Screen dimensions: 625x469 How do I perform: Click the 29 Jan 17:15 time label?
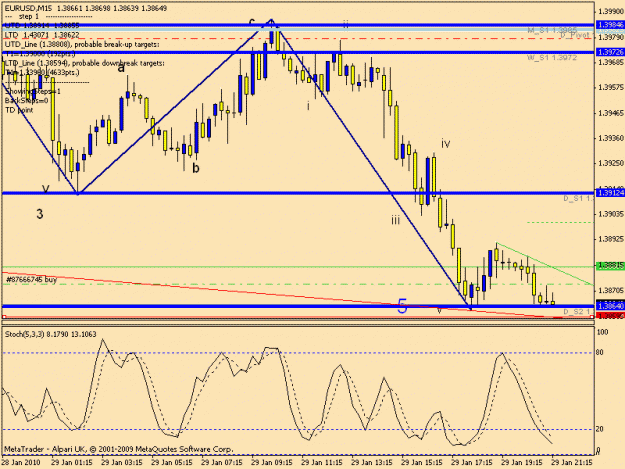(x=472, y=463)
